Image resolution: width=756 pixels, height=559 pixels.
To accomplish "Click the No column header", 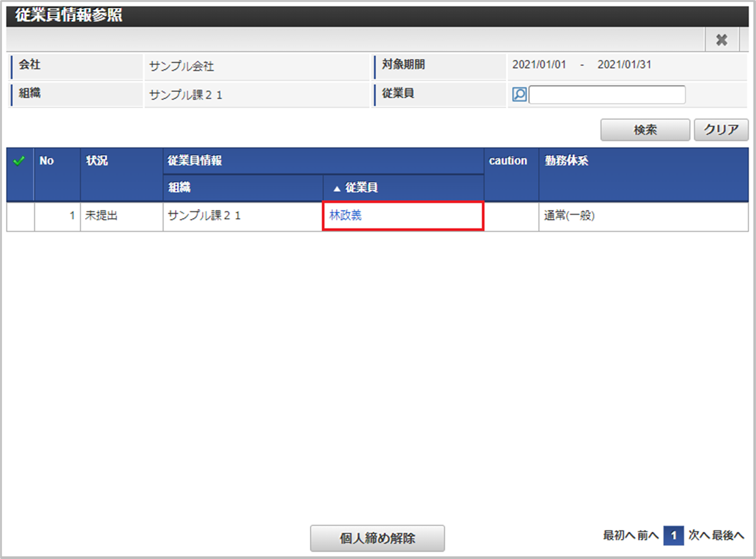I will pyautogui.click(x=57, y=175).
